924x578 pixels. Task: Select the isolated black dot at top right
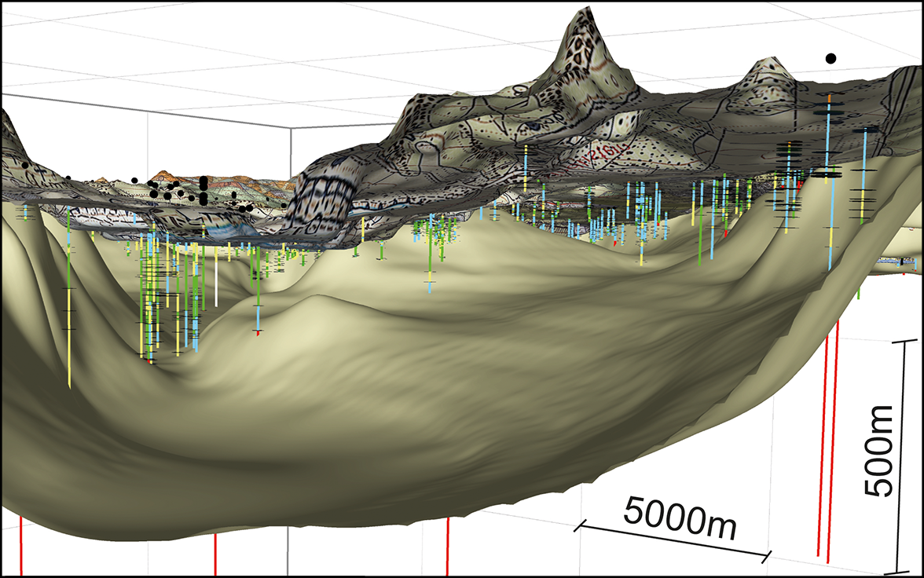point(830,57)
